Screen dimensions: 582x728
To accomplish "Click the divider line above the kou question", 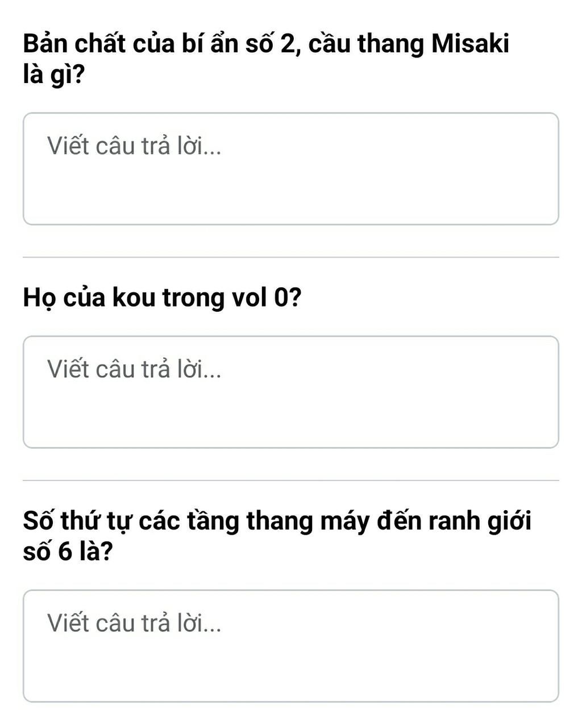I will (290, 257).
